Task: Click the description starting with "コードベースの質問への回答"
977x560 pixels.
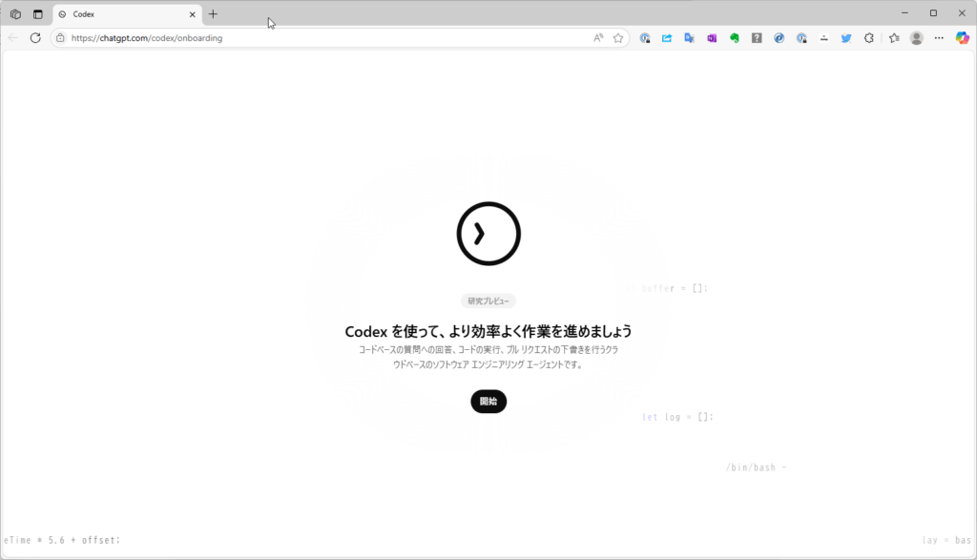Action: [x=488, y=357]
